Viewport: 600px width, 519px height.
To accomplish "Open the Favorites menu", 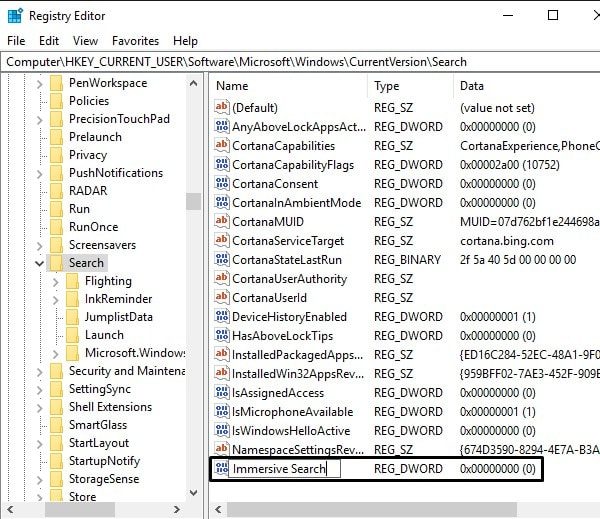I will tap(135, 41).
